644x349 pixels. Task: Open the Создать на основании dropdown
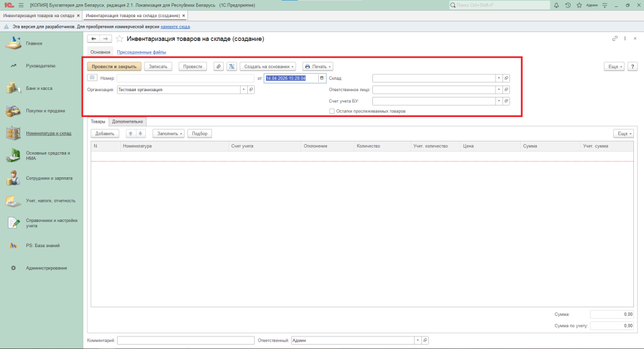click(x=269, y=66)
